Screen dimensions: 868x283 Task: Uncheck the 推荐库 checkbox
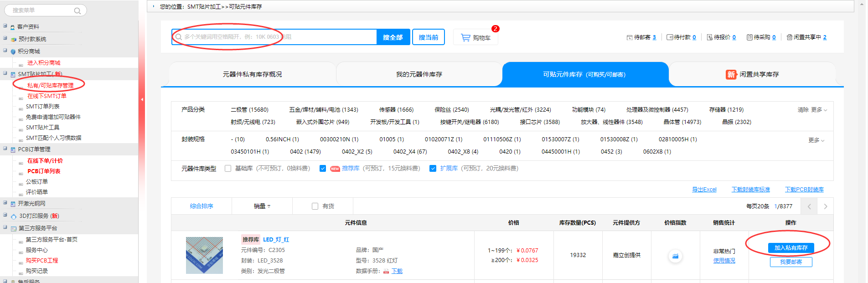coord(323,169)
